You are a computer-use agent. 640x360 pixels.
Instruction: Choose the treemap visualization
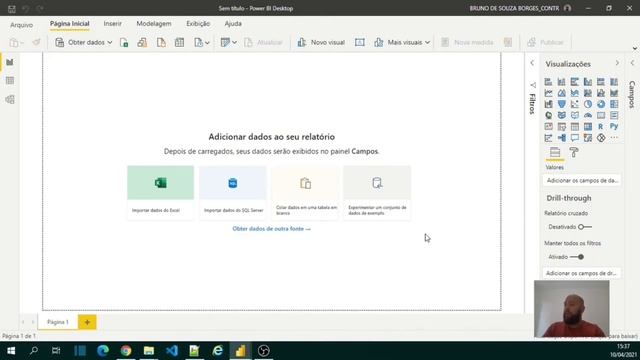[614, 104]
